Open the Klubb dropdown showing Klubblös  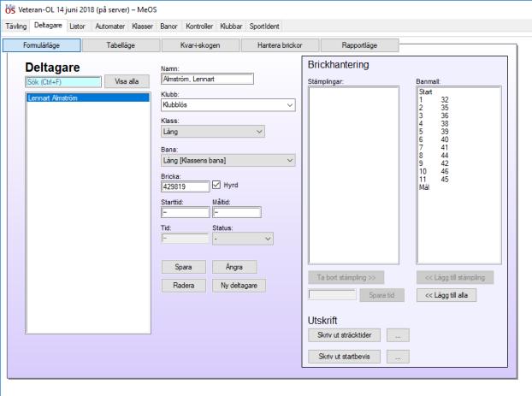coord(228,105)
